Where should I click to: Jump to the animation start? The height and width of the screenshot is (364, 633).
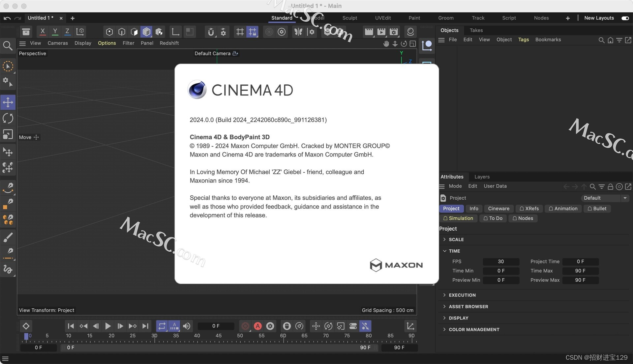[71, 326]
